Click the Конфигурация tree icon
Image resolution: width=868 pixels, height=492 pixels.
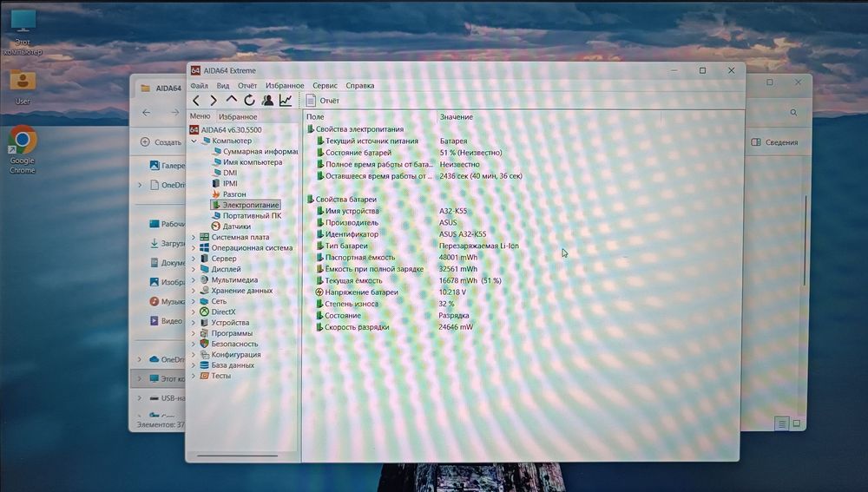[204, 354]
